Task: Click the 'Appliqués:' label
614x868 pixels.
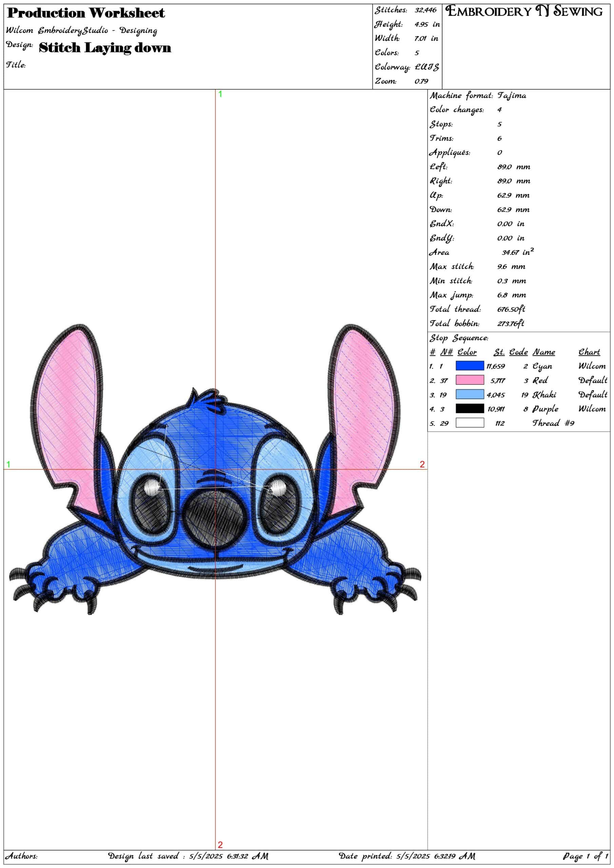Action: pos(450,153)
